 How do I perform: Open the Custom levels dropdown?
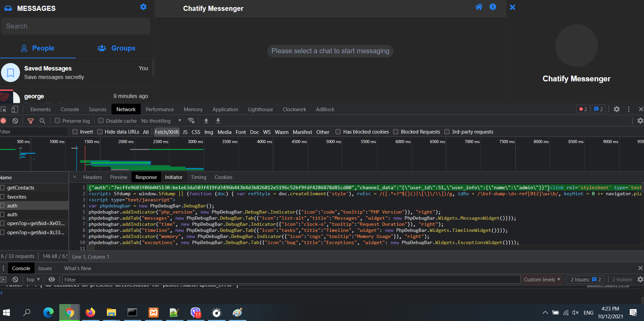[542, 279]
